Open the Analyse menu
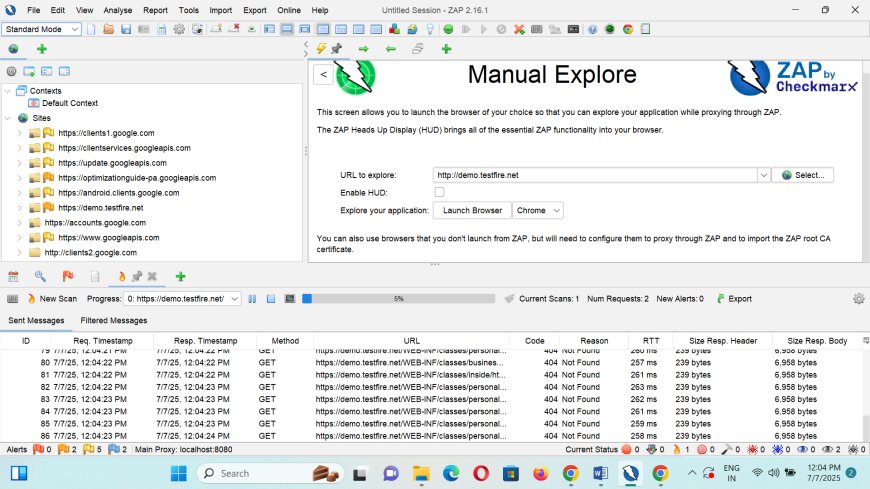This screenshot has width=870, height=489. click(x=118, y=10)
